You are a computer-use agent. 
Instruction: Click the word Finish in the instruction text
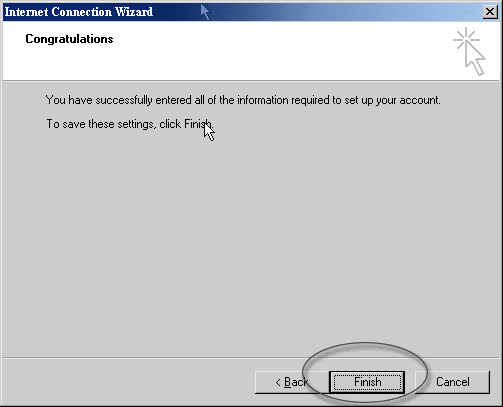coord(198,124)
